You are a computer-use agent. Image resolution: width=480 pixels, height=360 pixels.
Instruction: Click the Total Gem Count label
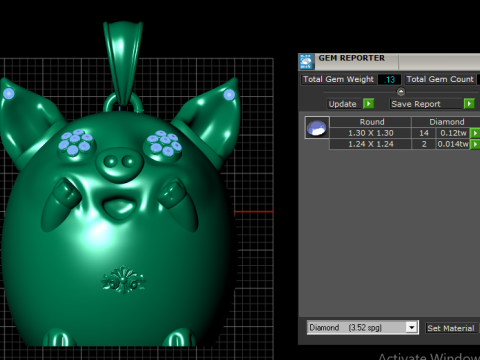[440, 79]
